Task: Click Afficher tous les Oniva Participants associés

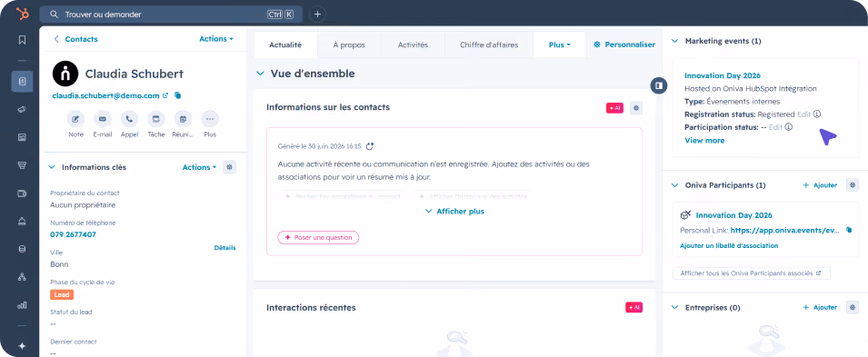Action: coord(751,273)
